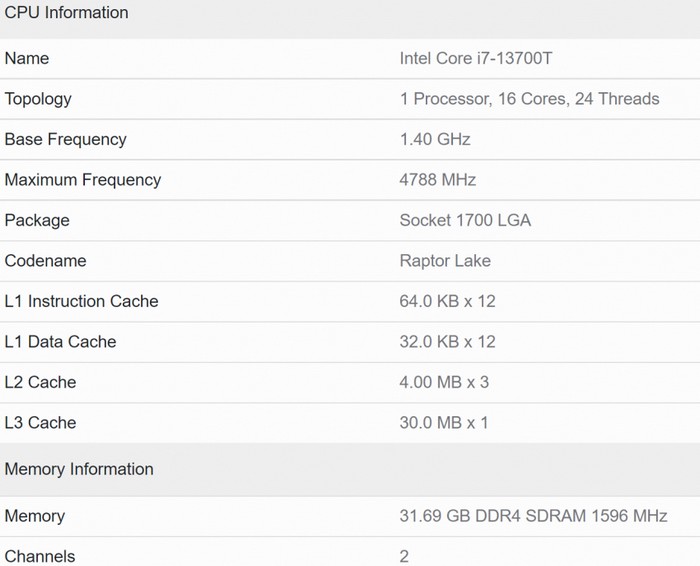Viewport: 700px width, 566px height.
Task: Click the L3 Cache row label
Action: click(x=41, y=422)
